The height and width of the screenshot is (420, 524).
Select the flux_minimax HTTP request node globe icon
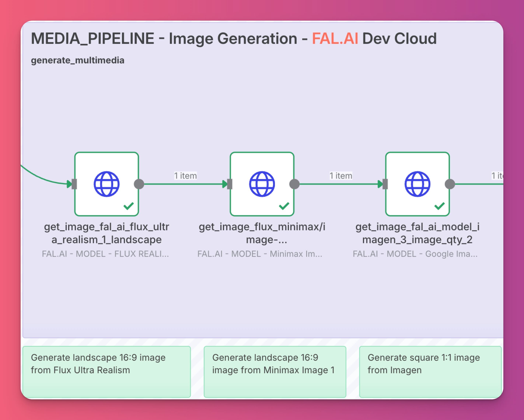click(x=262, y=184)
